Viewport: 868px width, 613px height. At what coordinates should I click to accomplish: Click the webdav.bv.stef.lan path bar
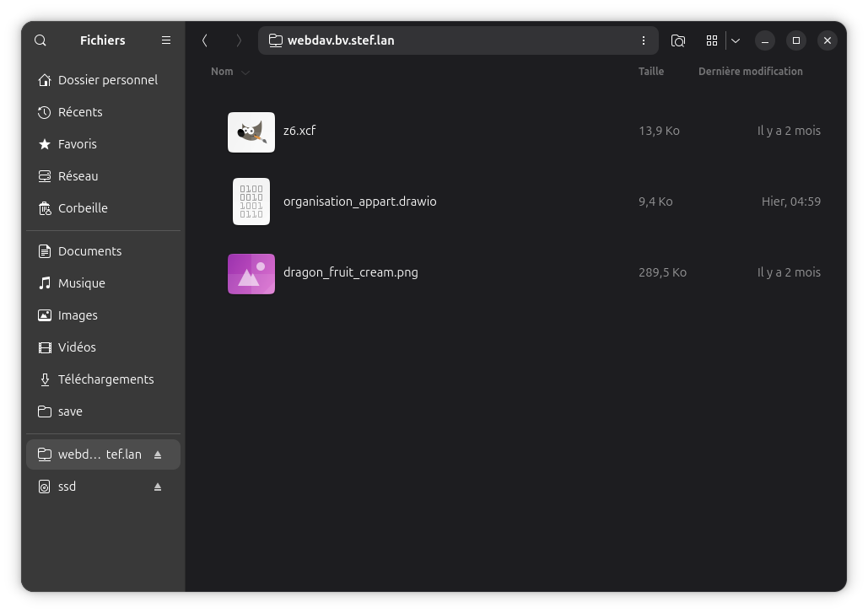[458, 40]
